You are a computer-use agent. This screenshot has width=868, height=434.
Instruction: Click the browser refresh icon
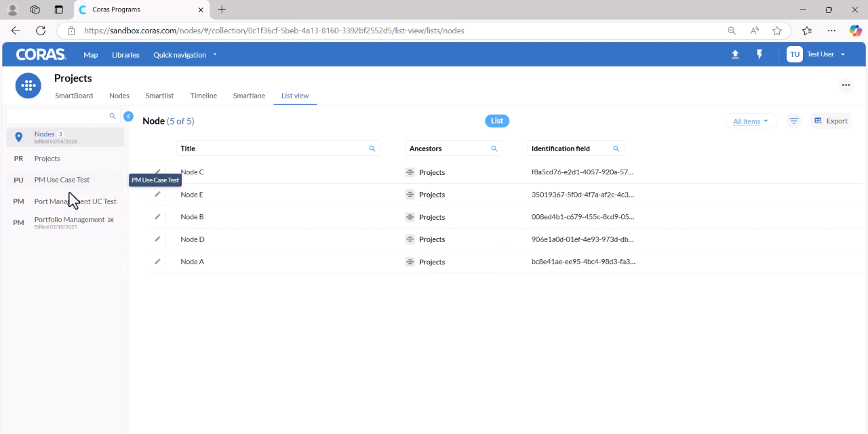tap(41, 31)
